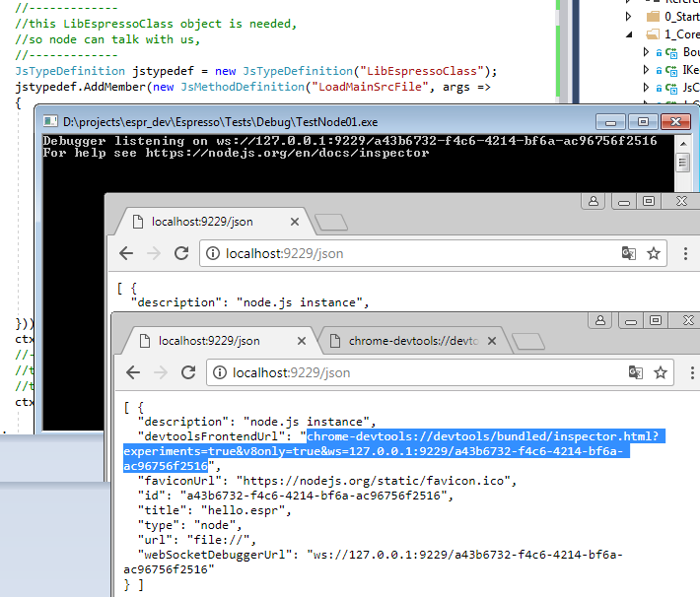
Task: Click "url": "file://" line in JSON
Action: (x=197, y=540)
